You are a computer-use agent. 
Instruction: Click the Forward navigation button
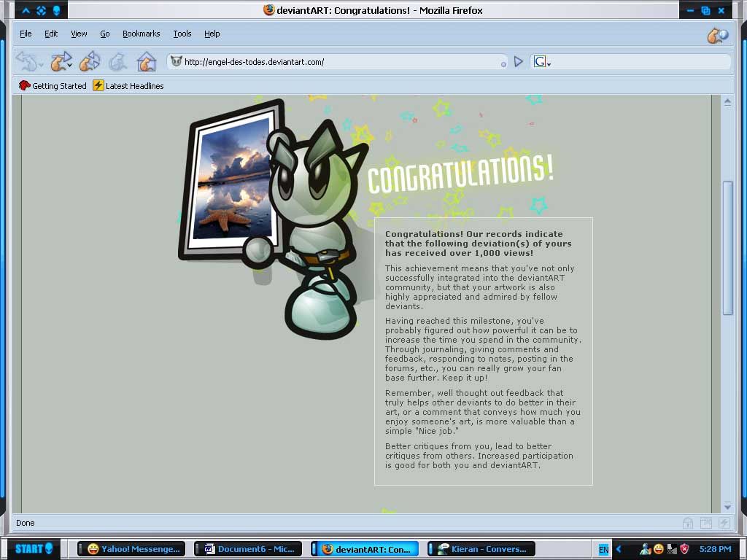coord(58,61)
